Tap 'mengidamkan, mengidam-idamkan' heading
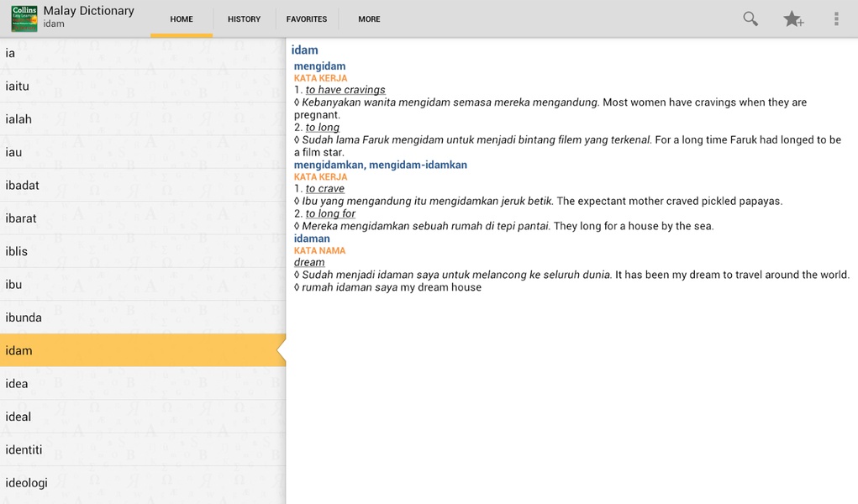This screenshot has width=858, height=504. pos(381,165)
